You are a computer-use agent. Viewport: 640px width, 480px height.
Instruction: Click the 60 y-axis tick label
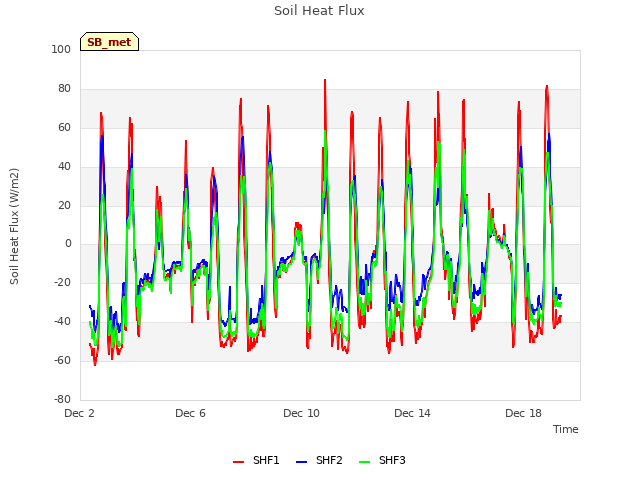point(64,127)
